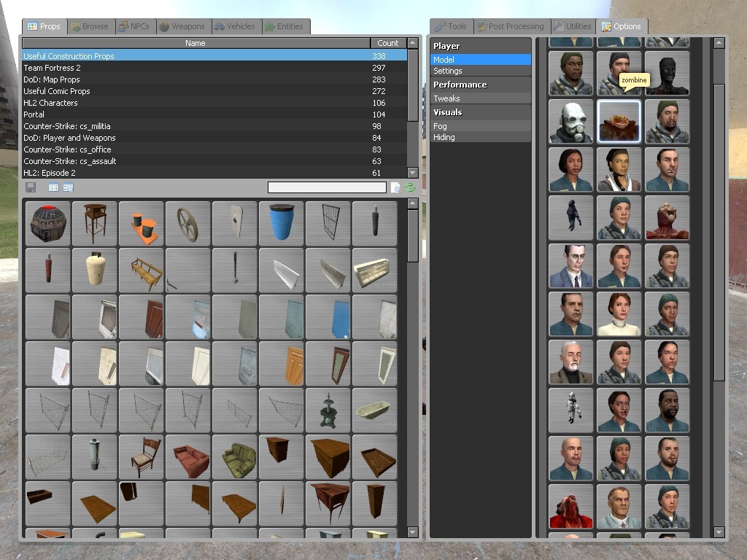747x560 pixels.
Task: Spawn the metal bed frame prop
Action: click(x=47, y=456)
